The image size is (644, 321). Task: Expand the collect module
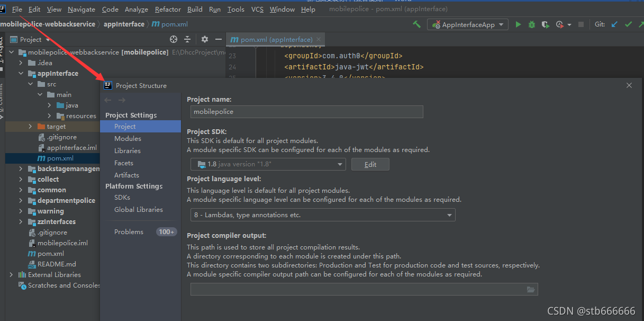[21, 180]
